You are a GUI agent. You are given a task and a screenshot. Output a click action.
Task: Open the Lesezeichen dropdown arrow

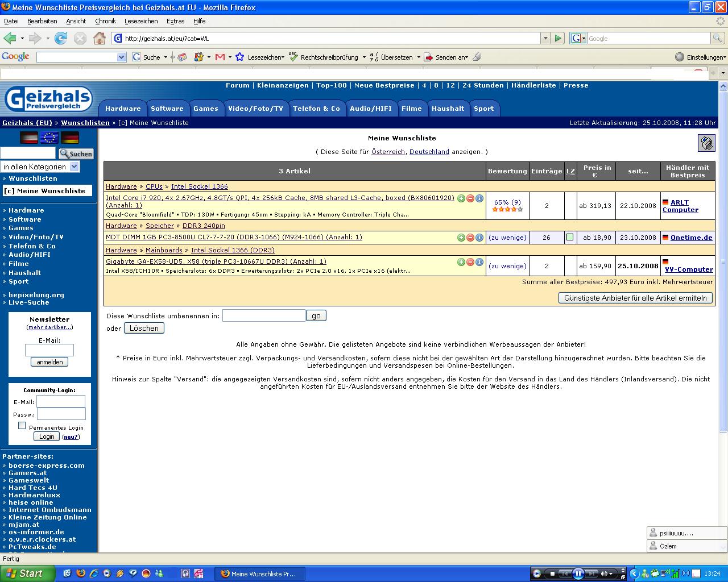282,57
